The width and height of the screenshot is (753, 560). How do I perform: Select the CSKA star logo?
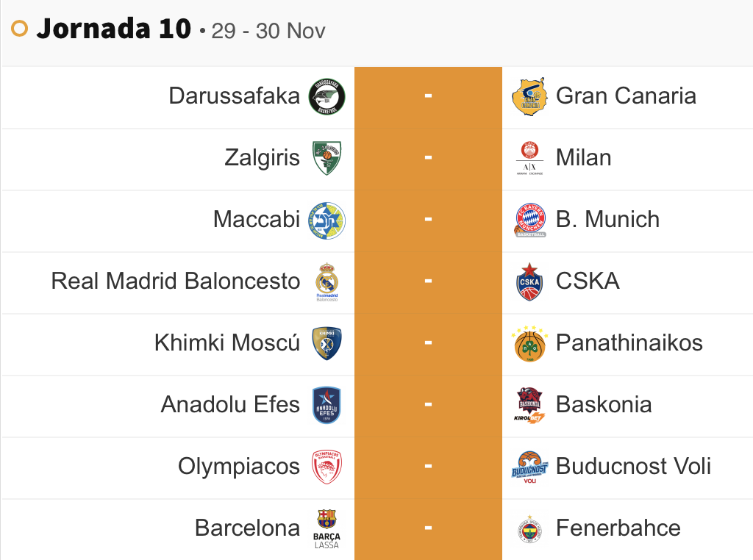(x=530, y=281)
